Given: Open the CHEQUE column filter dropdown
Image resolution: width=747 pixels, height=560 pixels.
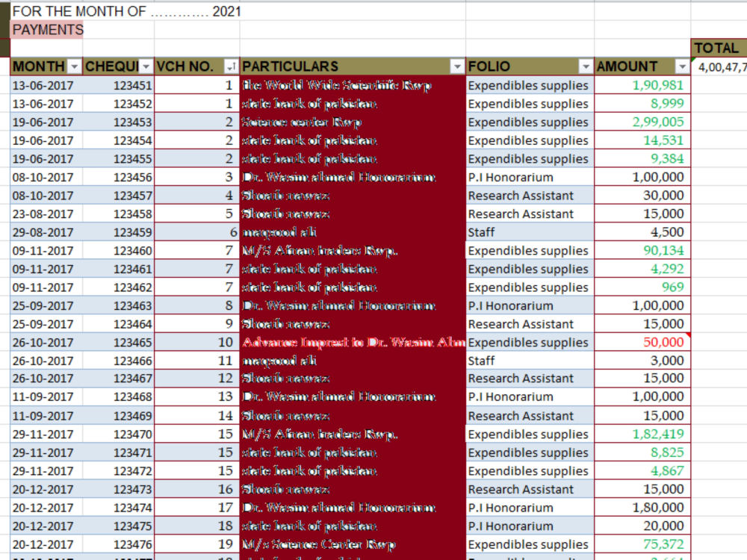Looking at the screenshot, I should (x=146, y=66).
